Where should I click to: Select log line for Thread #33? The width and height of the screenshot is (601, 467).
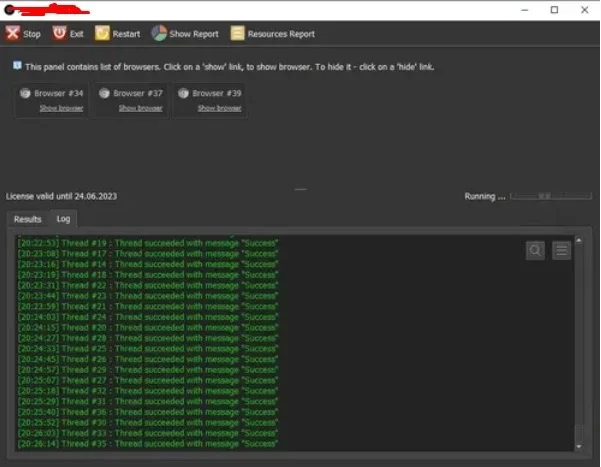[x=148, y=433]
